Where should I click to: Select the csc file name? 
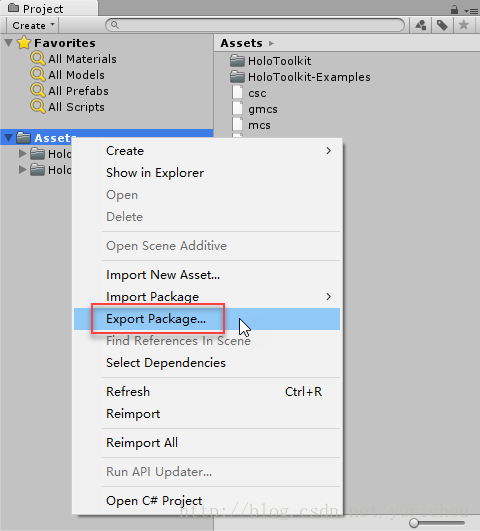[x=257, y=93]
